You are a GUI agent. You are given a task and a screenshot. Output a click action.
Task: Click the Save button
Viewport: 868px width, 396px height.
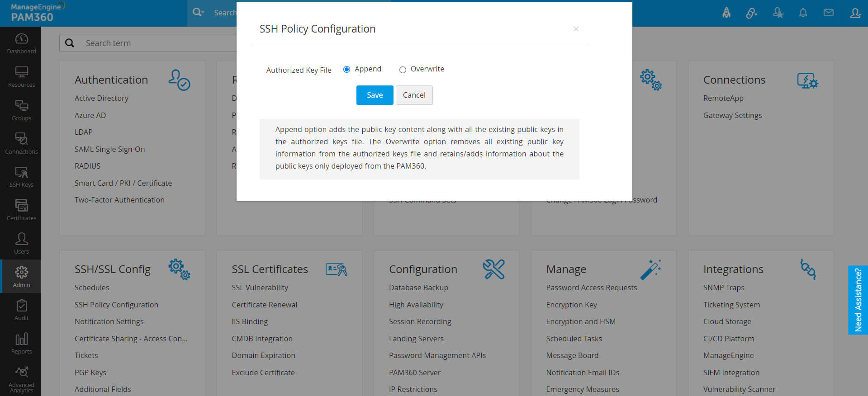(375, 95)
